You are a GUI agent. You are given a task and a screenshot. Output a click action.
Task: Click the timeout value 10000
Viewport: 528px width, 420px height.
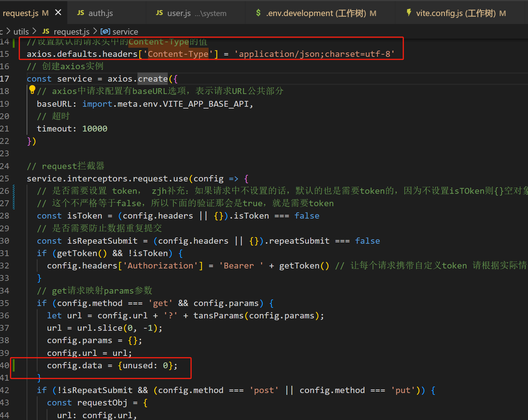(x=95, y=129)
